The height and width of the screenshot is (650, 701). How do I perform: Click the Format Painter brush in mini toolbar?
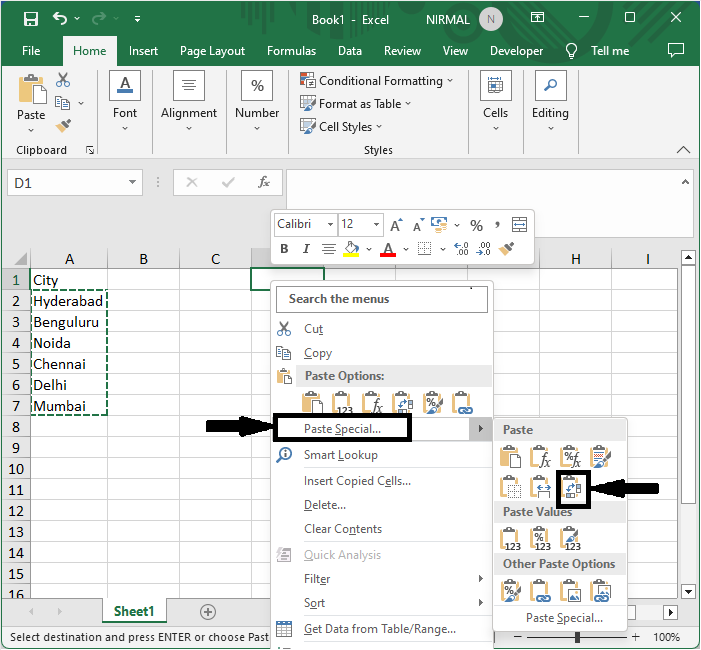pyautogui.click(x=507, y=249)
